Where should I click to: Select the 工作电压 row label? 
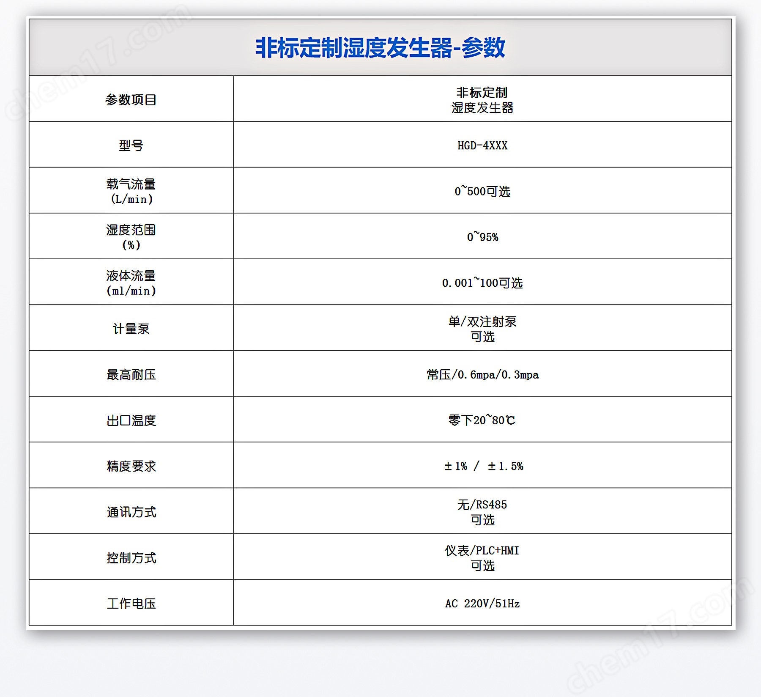click(x=131, y=604)
